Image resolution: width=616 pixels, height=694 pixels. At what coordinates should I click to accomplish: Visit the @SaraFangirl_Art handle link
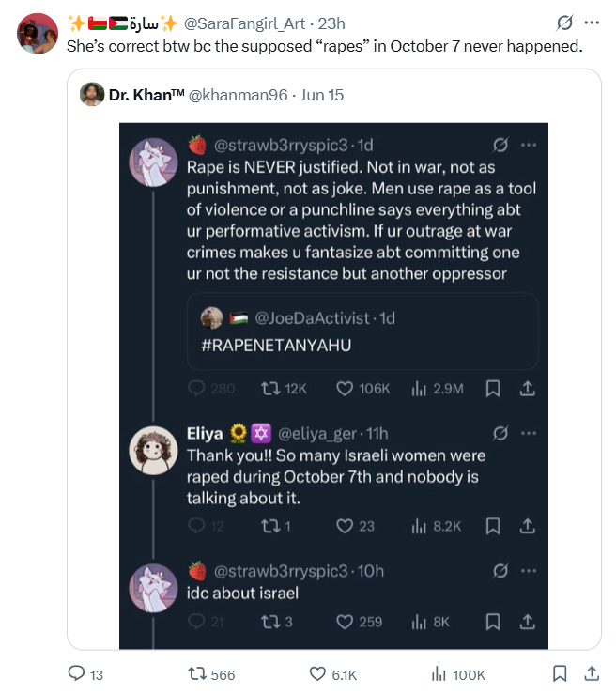click(244, 23)
